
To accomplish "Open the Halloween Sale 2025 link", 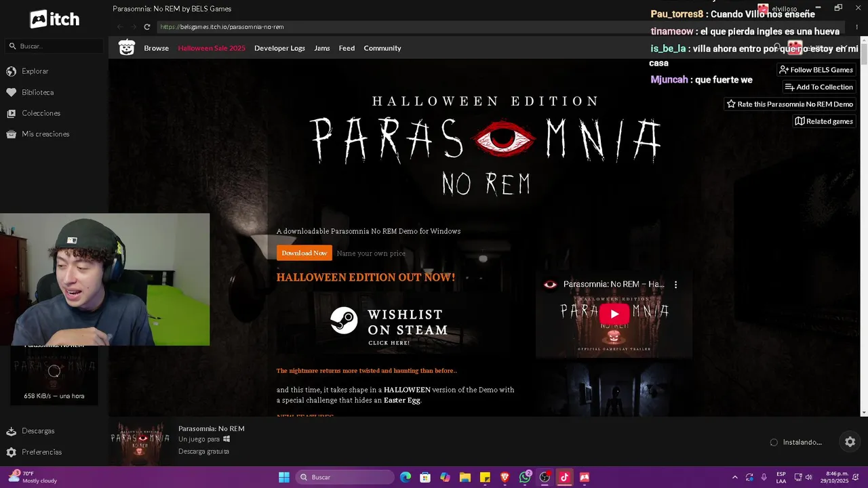I will click(212, 48).
